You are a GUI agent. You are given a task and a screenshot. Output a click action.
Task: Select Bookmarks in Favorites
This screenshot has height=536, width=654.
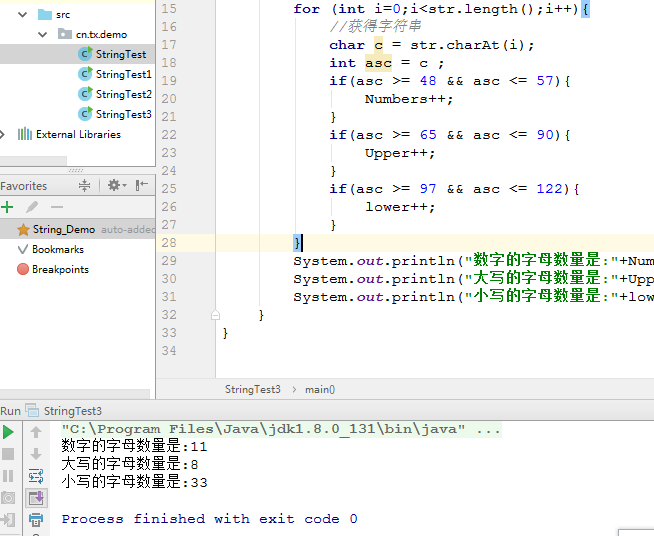pos(58,249)
